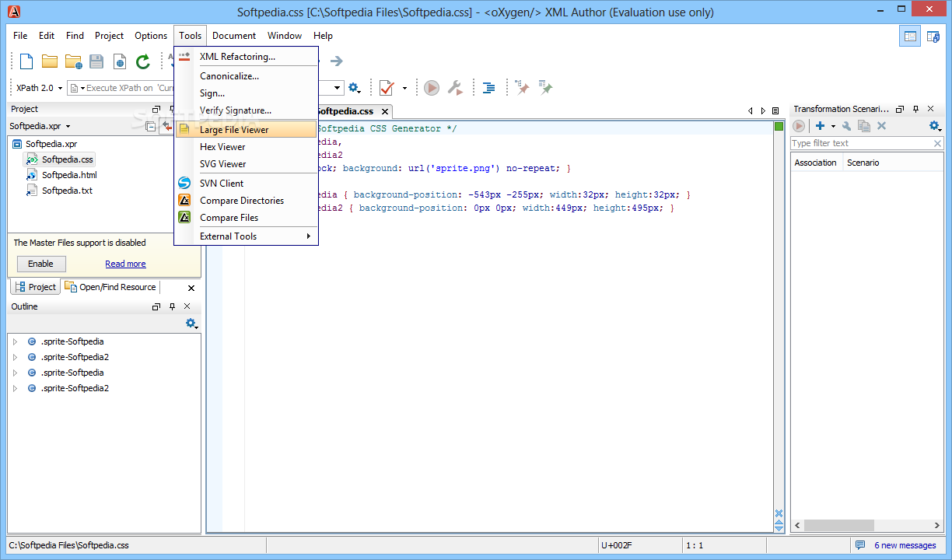Open the File menu
The width and height of the screenshot is (952, 560).
[20, 36]
